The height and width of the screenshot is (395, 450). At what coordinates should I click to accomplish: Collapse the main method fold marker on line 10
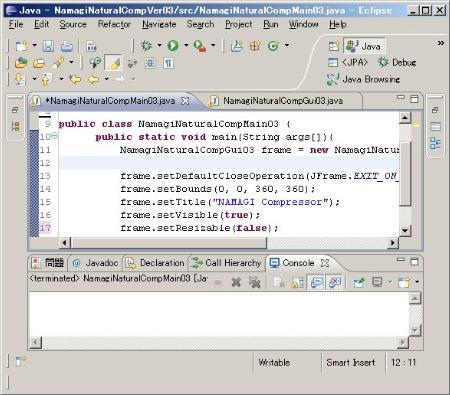pos(54,135)
